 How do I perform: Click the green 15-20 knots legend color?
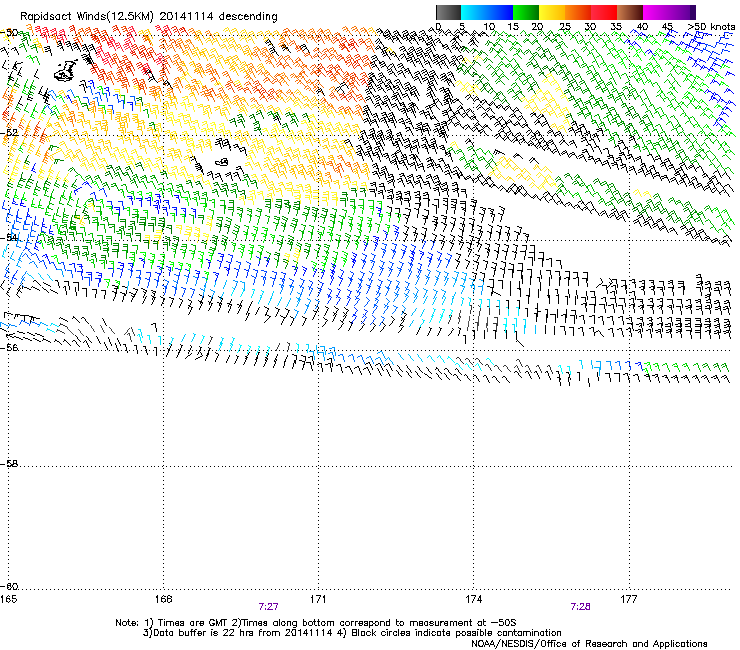click(525, 12)
